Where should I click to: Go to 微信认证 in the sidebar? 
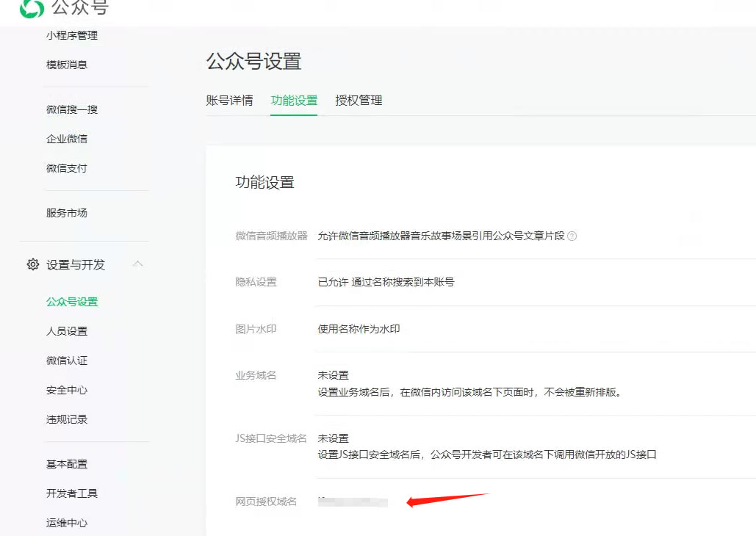[x=67, y=361]
